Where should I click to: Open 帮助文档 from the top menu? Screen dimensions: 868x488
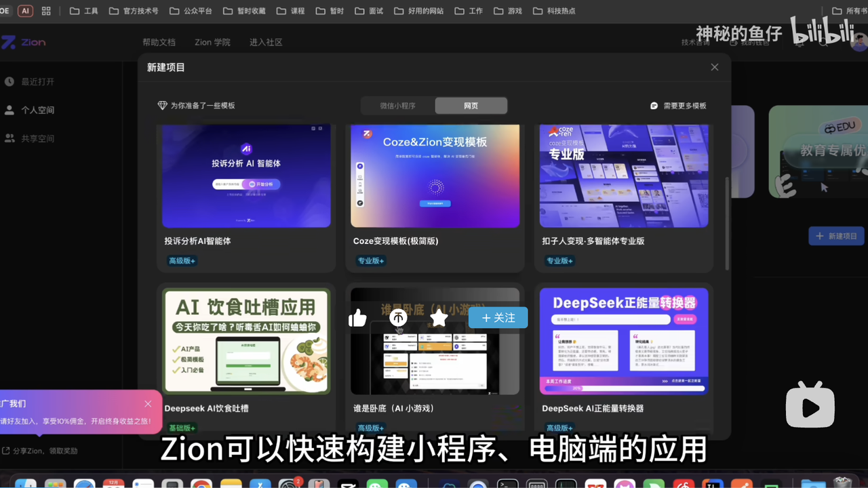[158, 42]
